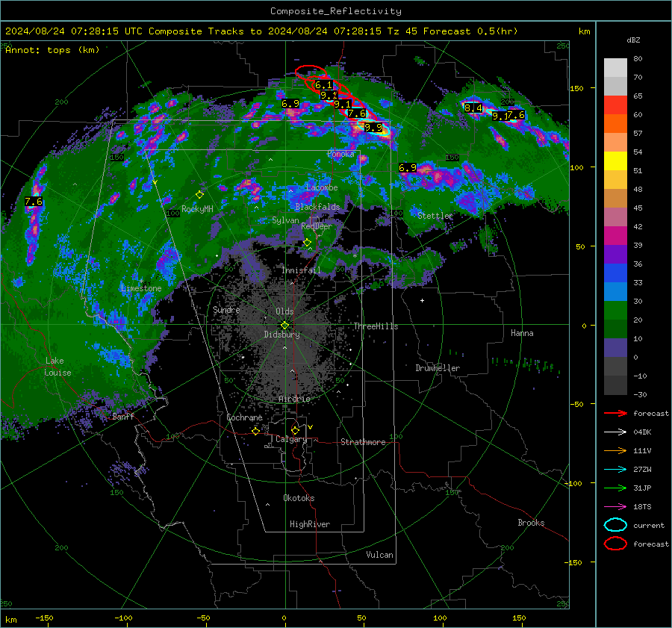Select the magenta 18TS arrow in legend
This screenshot has height=628, width=672.
pos(615,507)
